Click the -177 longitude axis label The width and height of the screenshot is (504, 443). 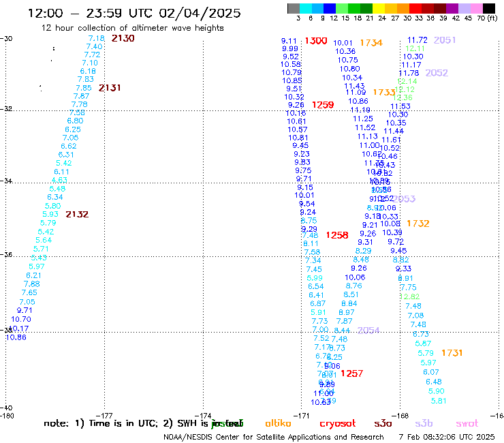[x=104, y=416]
